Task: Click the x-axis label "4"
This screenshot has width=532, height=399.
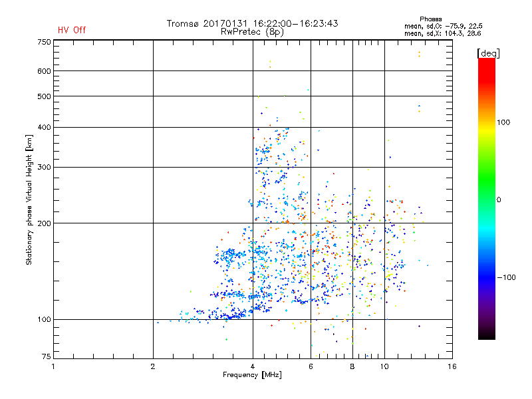Action: tap(253, 366)
